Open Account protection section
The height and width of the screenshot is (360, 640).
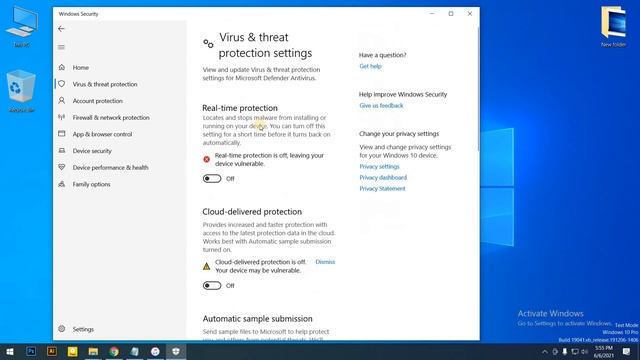click(98, 101)
